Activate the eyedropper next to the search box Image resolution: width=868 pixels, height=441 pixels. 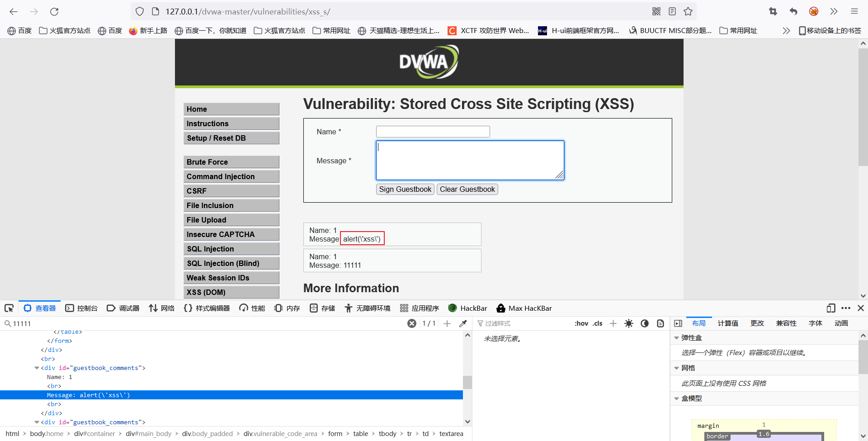[x=463, y=323]
